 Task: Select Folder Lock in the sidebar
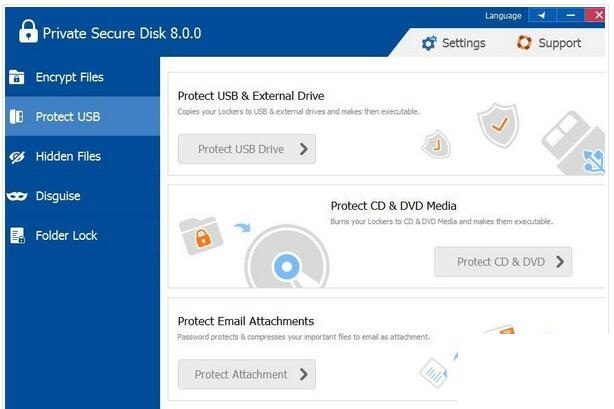66,236
